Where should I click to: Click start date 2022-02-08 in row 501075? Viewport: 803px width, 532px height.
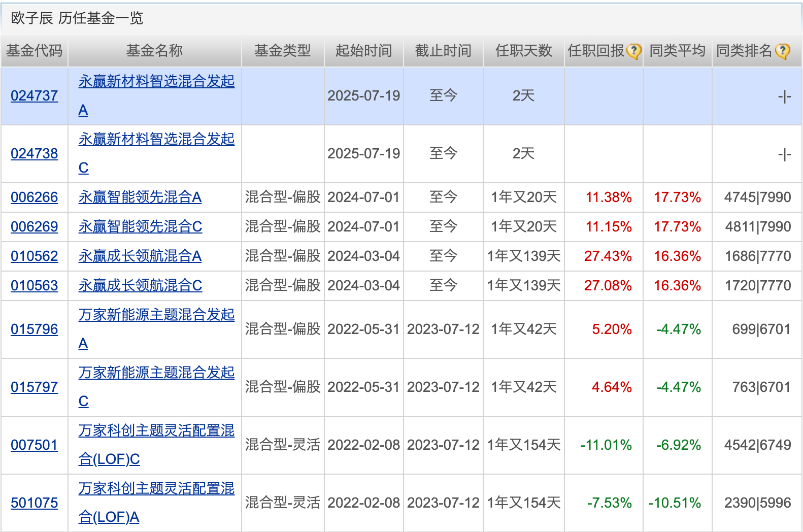(x=364, y=503)
